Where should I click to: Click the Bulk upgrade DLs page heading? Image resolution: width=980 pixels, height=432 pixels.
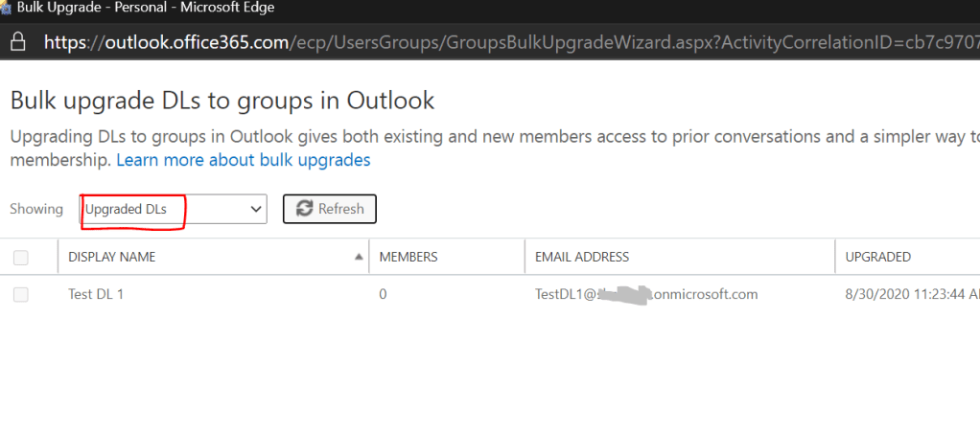pos(222,101)
